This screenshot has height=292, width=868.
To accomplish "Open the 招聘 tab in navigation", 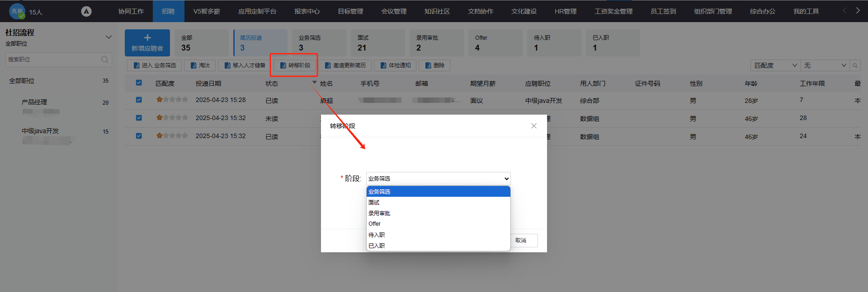I will coord(168,11).
